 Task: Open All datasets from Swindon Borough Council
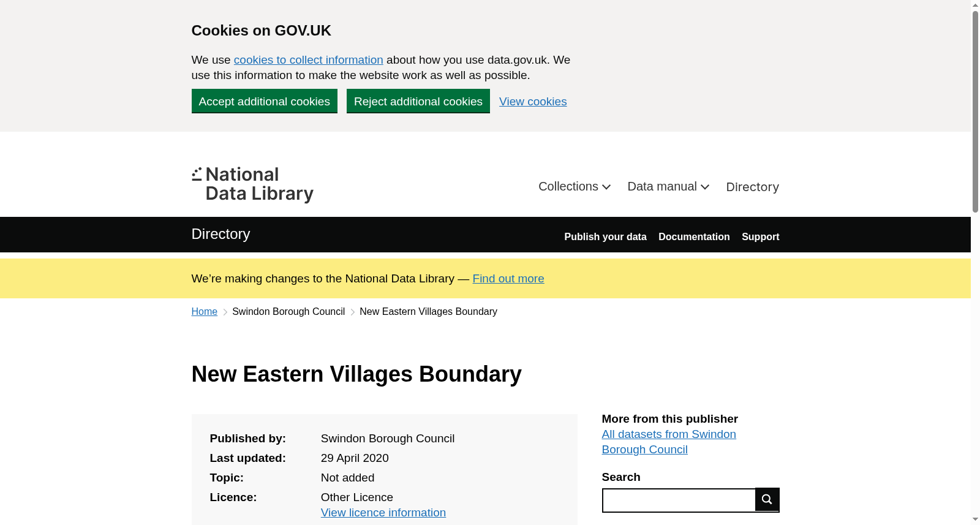point(669,442)
